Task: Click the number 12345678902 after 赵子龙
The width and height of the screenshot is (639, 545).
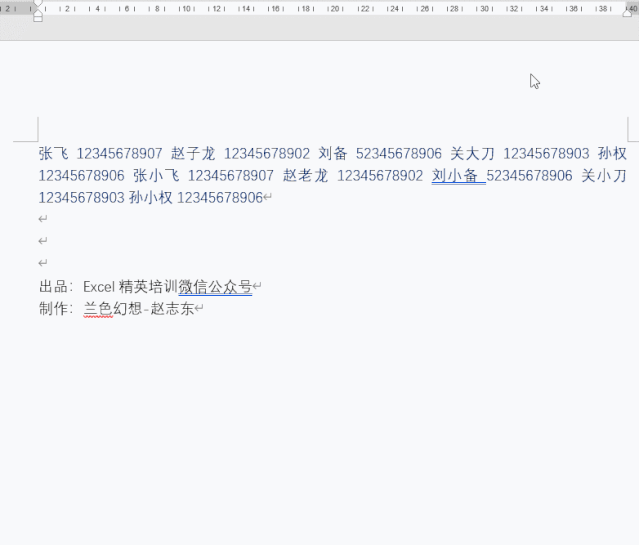Action: [x=267, y=154]
